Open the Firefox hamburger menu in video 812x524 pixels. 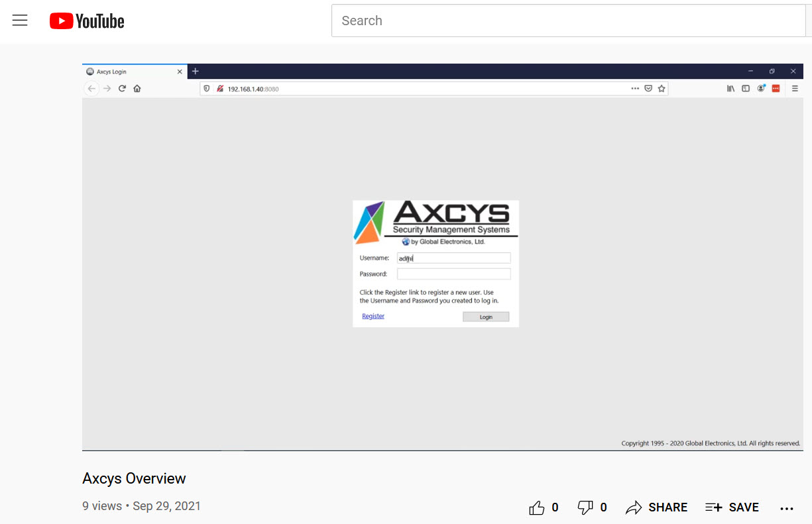point(795,88)
